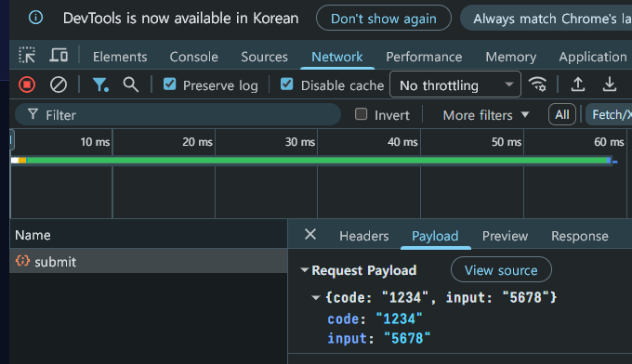
Task: Clear the network log
Action: point(59,84)
